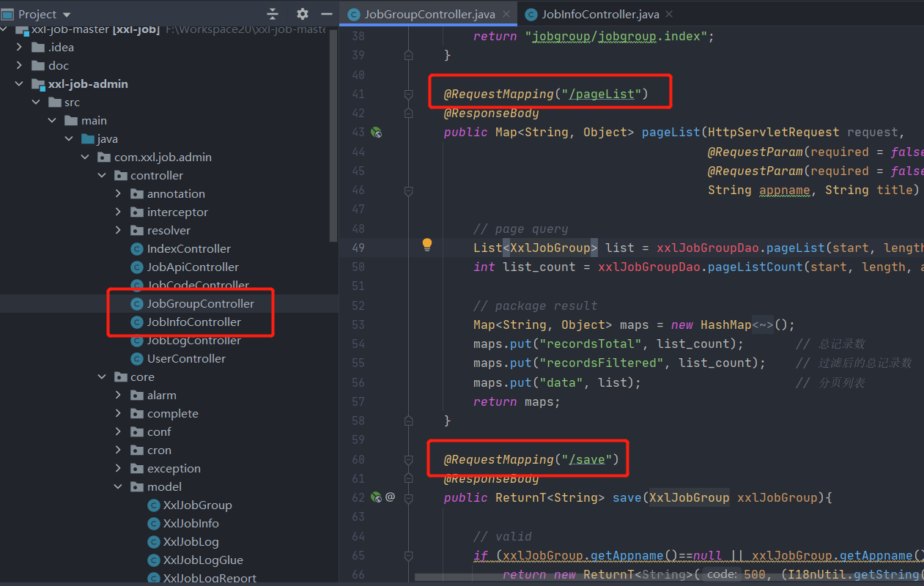Close the JobInfoController.java tab
This screenshot has height=586, width=924.
pos(669,14)
